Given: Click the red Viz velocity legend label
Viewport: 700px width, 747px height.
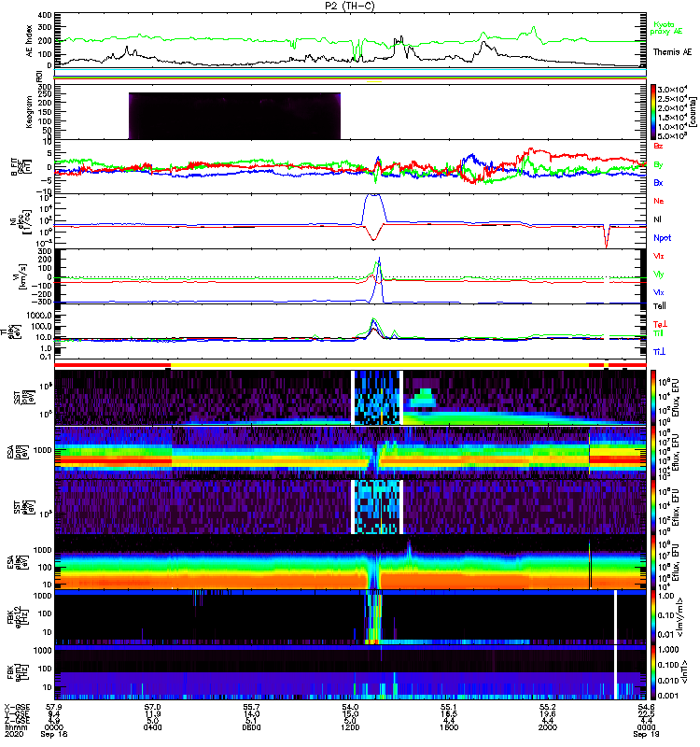Looking at the screenshot, I should coord(658,256).
